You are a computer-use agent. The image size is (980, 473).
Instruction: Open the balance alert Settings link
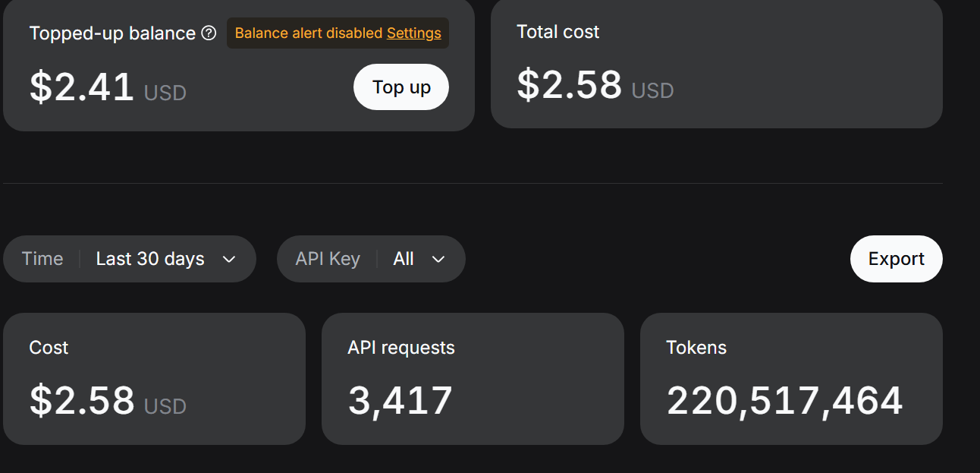click(x=414, y=33)
